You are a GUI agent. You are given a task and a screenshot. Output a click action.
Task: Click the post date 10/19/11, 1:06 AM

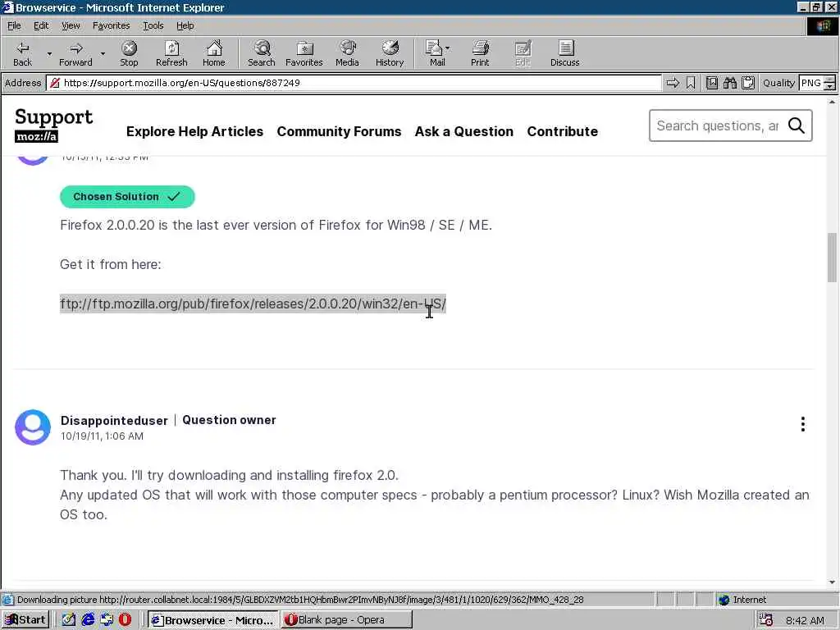coord(102,436)
